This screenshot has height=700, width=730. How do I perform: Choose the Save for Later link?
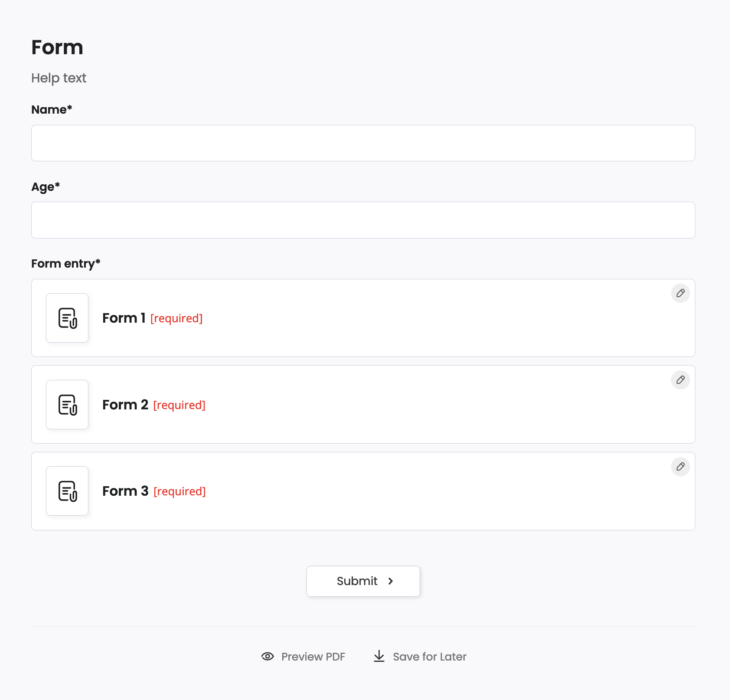point(429,657)
